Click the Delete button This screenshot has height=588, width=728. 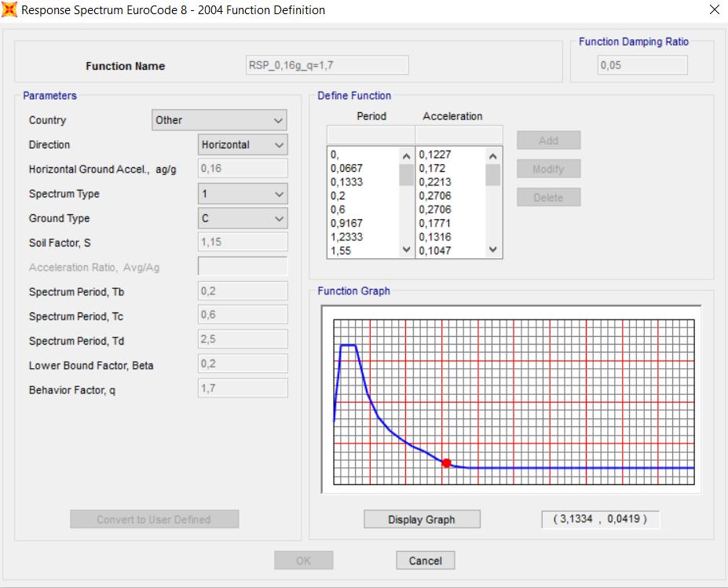[x=549, y=197]
